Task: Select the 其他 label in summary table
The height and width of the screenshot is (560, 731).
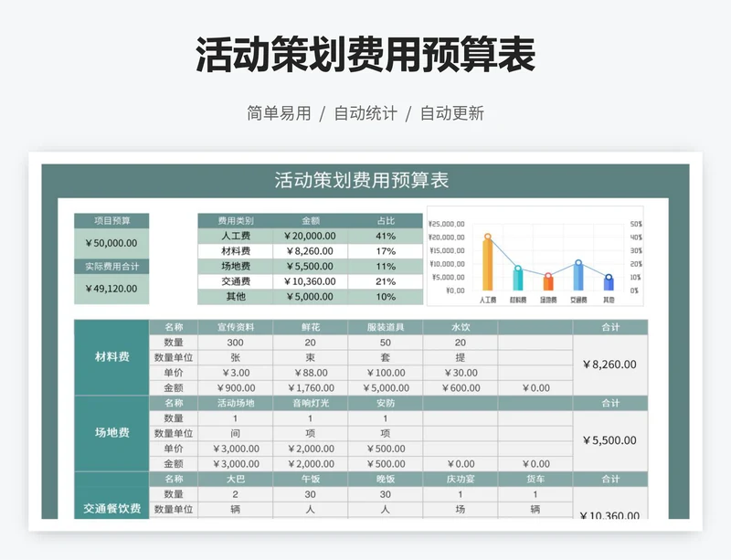Action: pyautogui.click(x=236, y=297)
